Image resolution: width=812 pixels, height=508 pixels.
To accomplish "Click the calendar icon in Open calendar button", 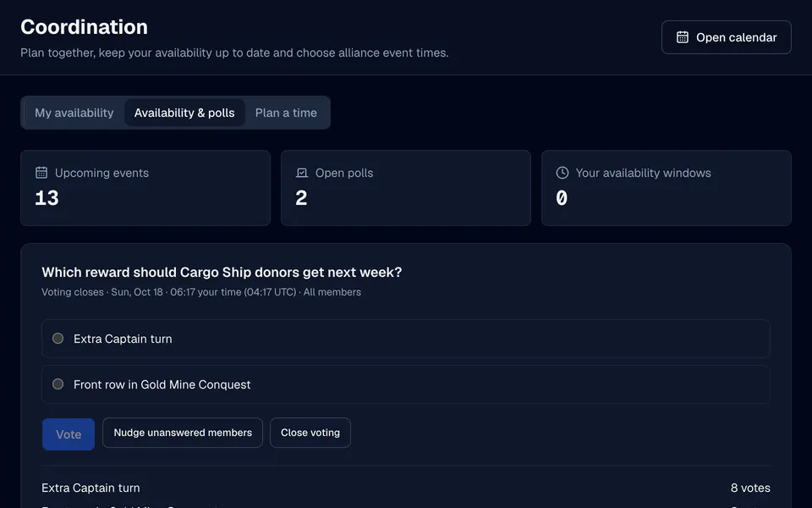I will click(683, 37).
